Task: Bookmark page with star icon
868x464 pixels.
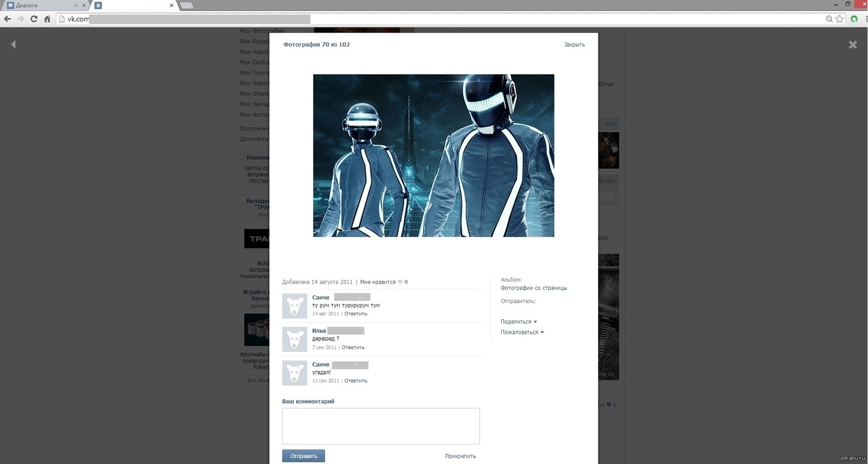Action: [x=839, y=19]
